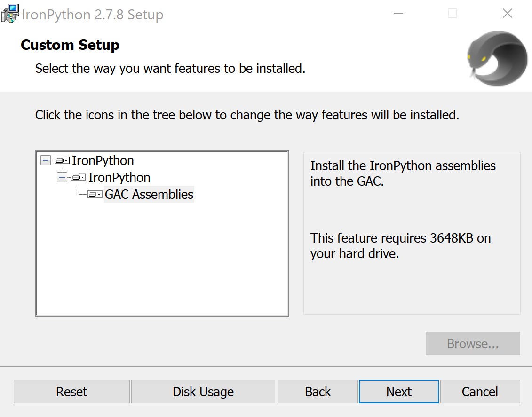Open the GAC Assemblies install-state drive icon
Screen dimensions: 532x417
point(95,195)
